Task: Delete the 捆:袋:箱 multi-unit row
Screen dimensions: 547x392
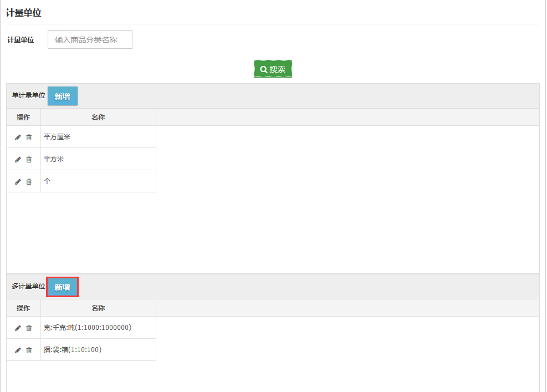Action: pos(29,350)
